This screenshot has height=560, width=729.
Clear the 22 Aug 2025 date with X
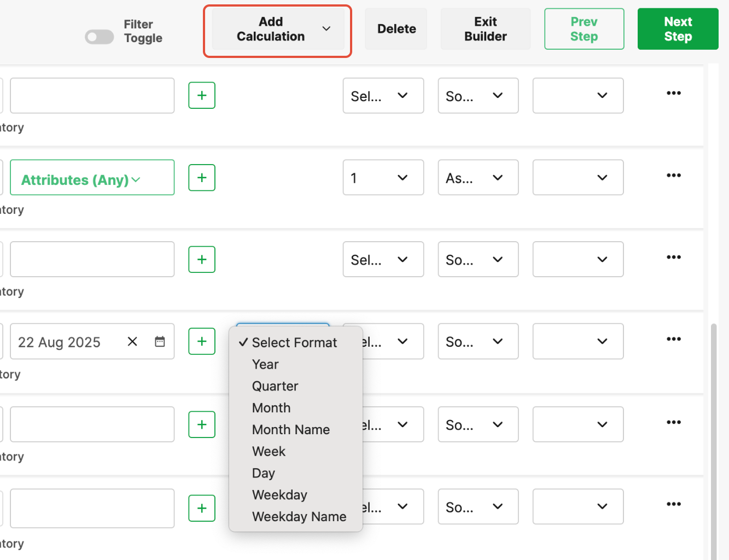132,342
